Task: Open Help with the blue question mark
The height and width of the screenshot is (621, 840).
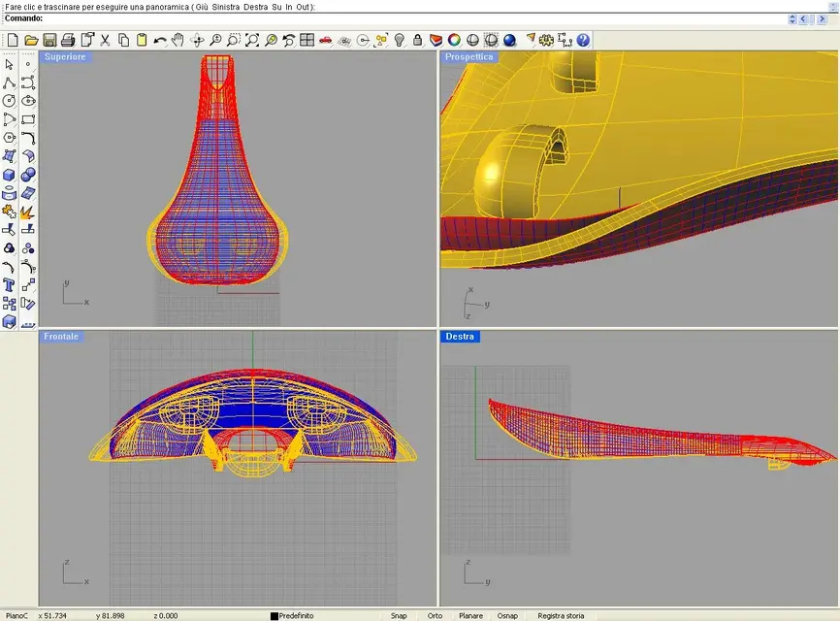Action: pyautogui.click(x=583, y=40)
